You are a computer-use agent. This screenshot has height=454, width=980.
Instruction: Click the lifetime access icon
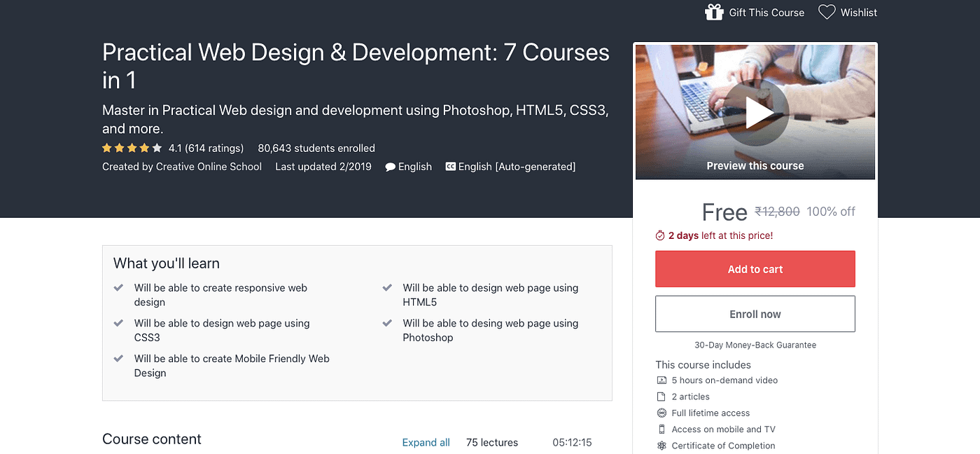click(661, 413)
